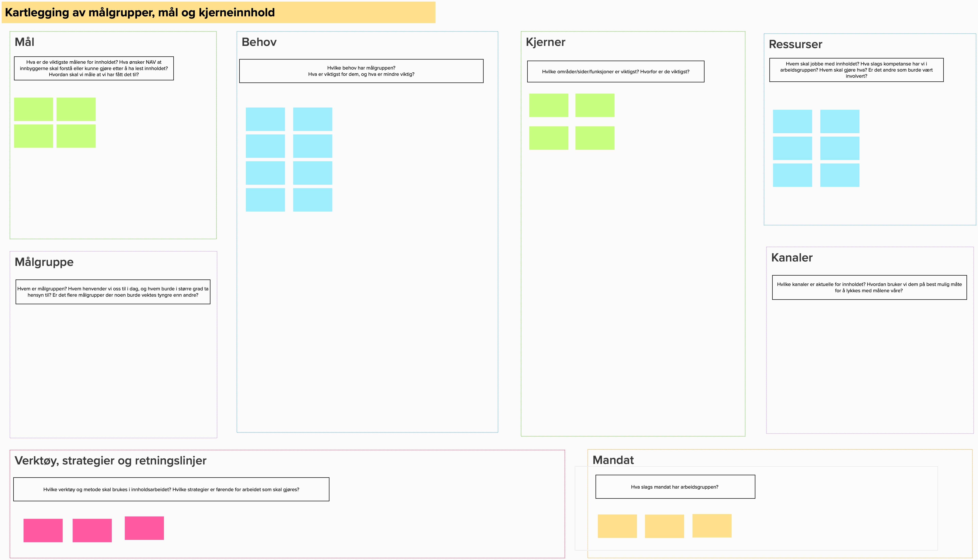This screenshot has height=560, width=978.
Task: Select the 'Behov' section heading
Action: point(259,42)
